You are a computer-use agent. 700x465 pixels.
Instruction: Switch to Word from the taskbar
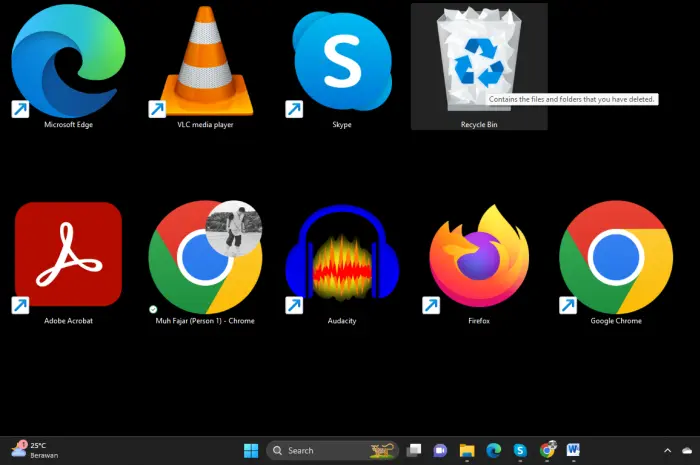point(573,450)
